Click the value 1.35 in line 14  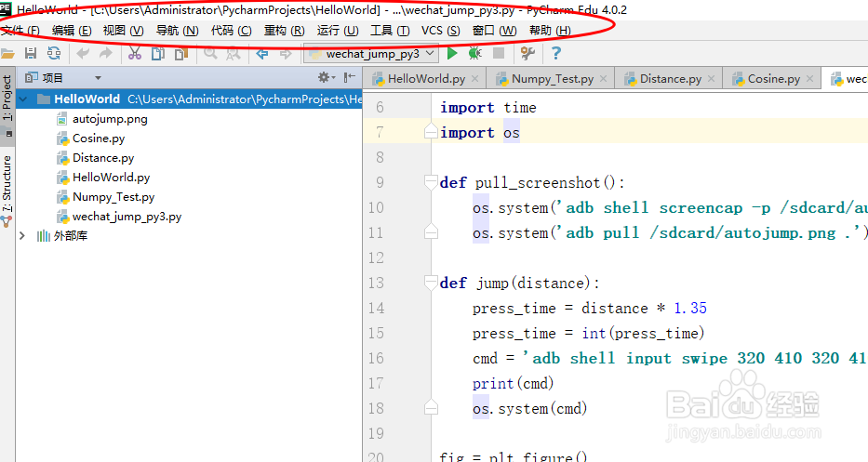[x=690, y=308]
